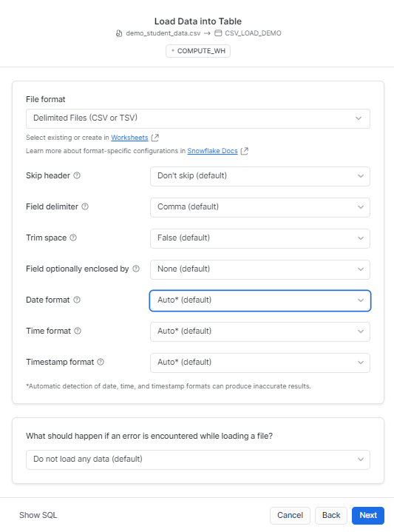
Task: Open the Skip header dropdown
Action: point(260,176)
